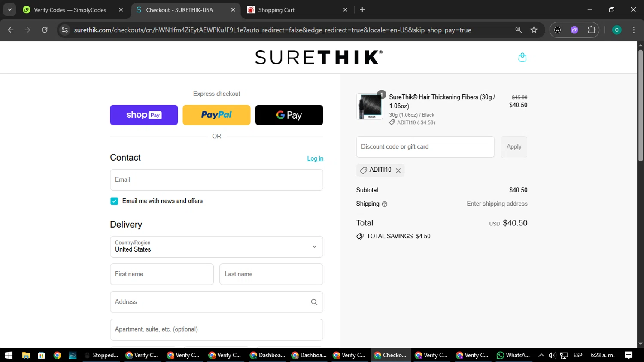Viewport: 644px width, 362px height.
Task: Select the Checkout SURETHIK-USA tab
Action: (179, 10)
